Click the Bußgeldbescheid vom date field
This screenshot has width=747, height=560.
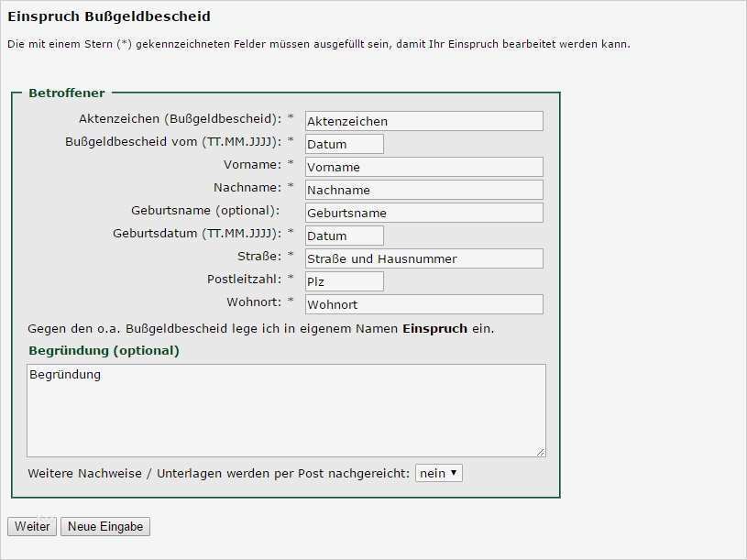[344, 143]
